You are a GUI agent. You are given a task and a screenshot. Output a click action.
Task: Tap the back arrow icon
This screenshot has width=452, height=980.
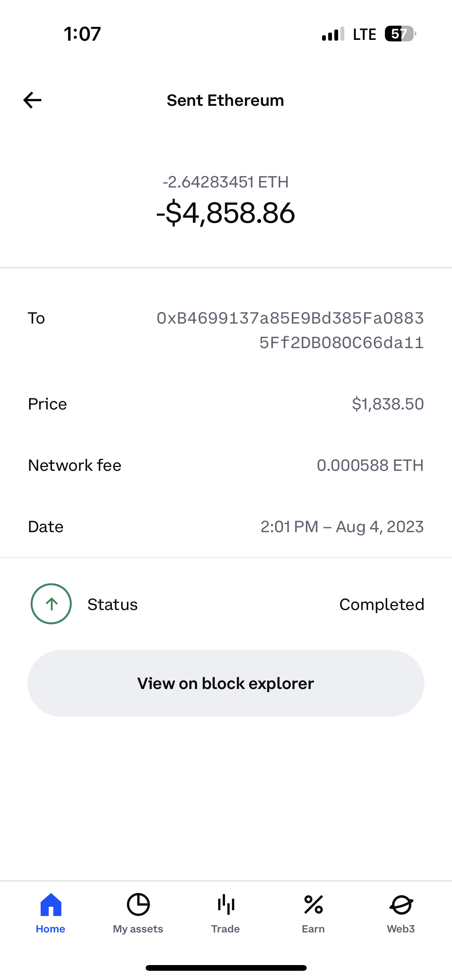tap(33, 100)
